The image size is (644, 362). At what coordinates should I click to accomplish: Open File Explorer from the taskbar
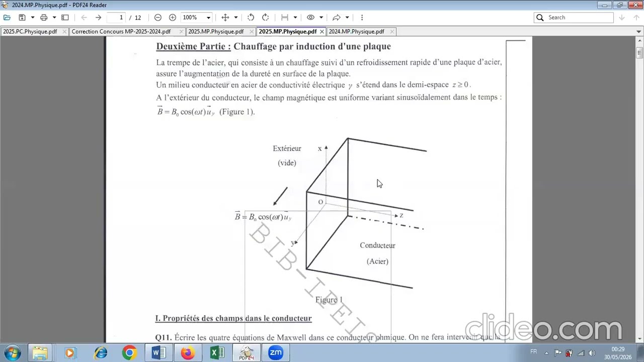point(40,353)
